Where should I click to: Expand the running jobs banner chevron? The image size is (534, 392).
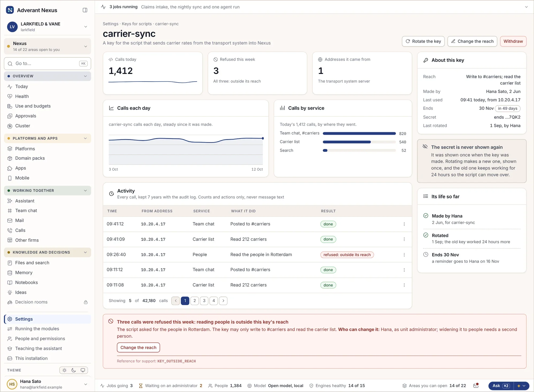526,7
